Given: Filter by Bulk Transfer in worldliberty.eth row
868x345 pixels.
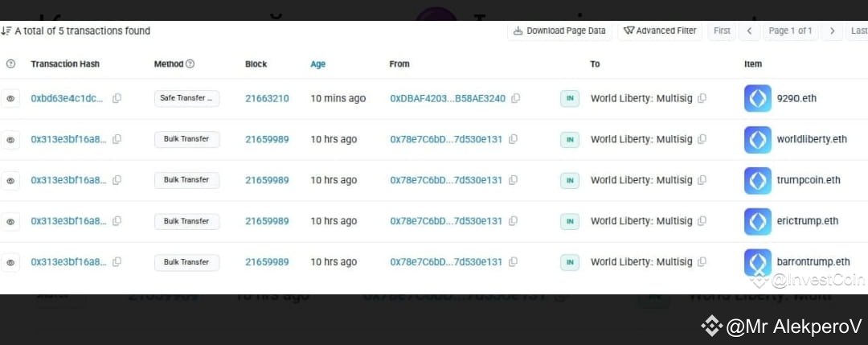Looking at the screenshot, I should pos(186,140).
